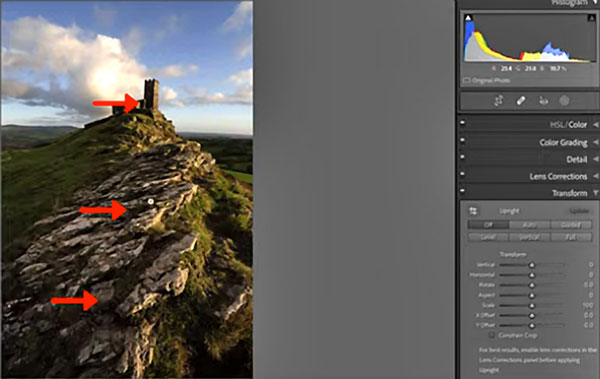The height and width of the screenshot is (379, 600).
Task: Check the Original Photo checkbox
Action: (x=466, y=80)
